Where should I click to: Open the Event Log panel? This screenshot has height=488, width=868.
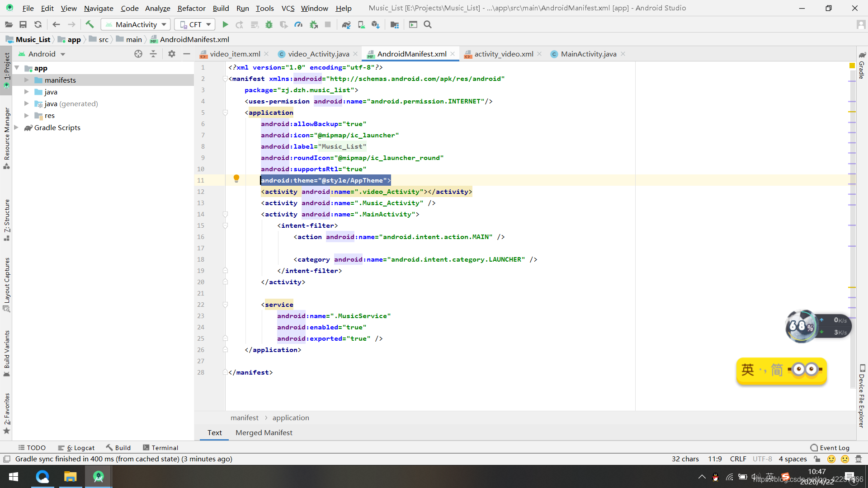pos(830,447)
